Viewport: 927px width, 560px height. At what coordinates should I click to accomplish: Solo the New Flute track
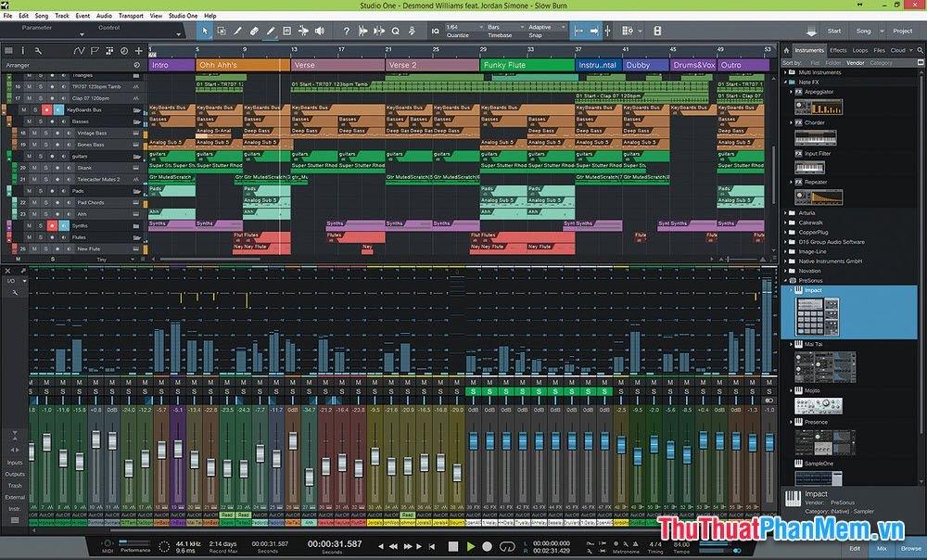point(45,248)
